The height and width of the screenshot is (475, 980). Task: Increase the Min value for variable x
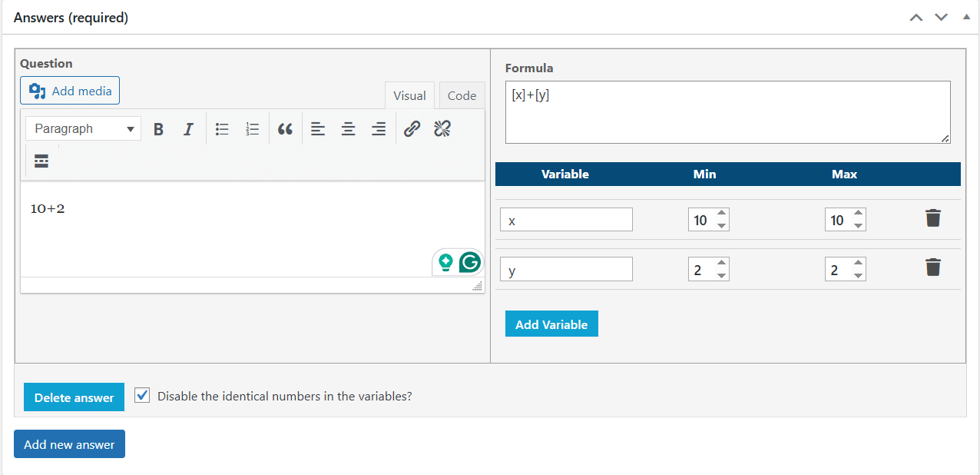point(721,214)
